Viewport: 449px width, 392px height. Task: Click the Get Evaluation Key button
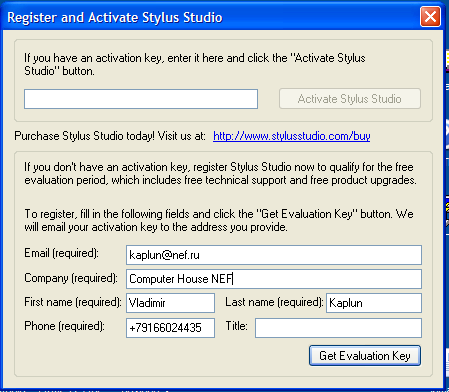tap(365, 356)
